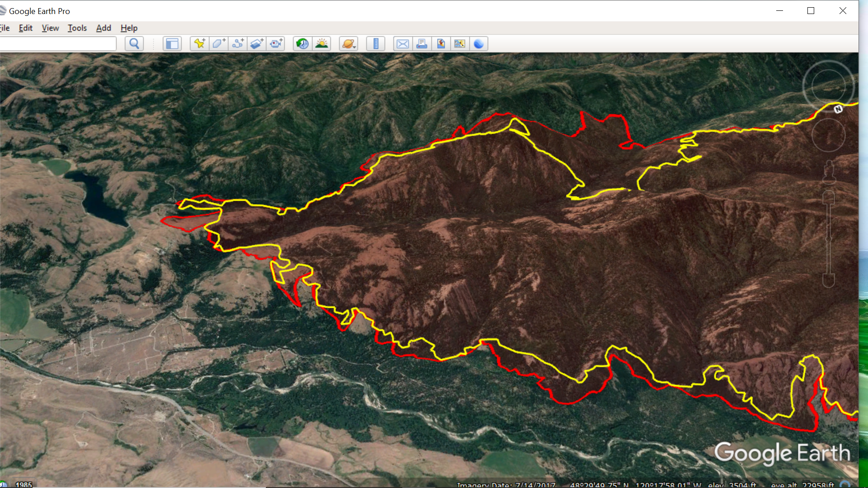Add a polygon with toolbar icon
The image size is (868, 488).
219,44
